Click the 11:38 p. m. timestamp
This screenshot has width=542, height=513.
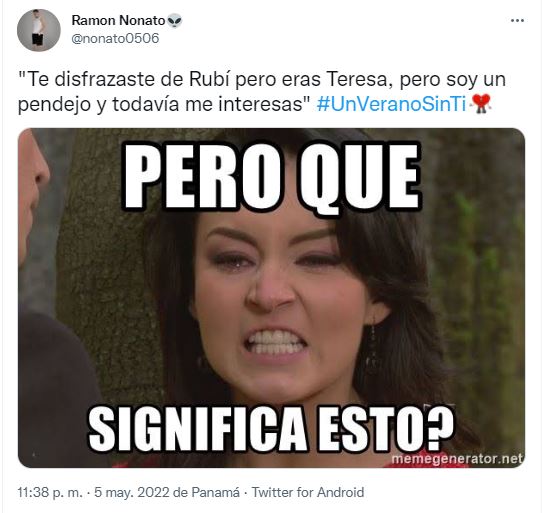[x=50, y=492]
